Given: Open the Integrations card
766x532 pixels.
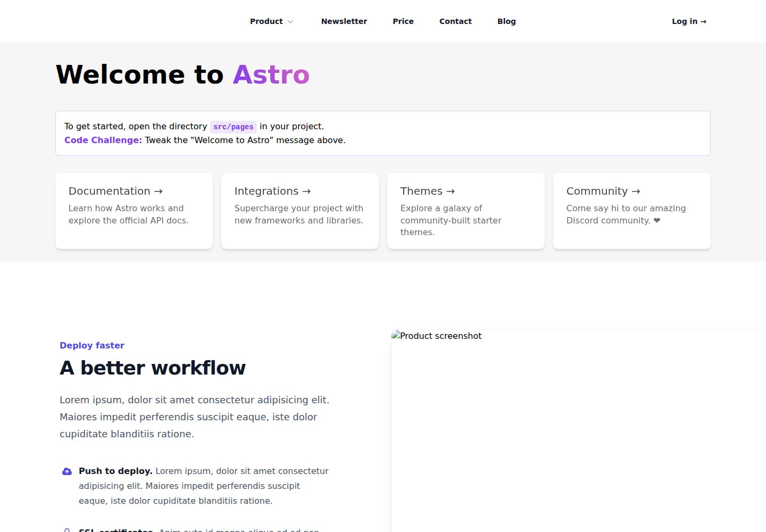Looking at the screenshot, I should point(300,211).
